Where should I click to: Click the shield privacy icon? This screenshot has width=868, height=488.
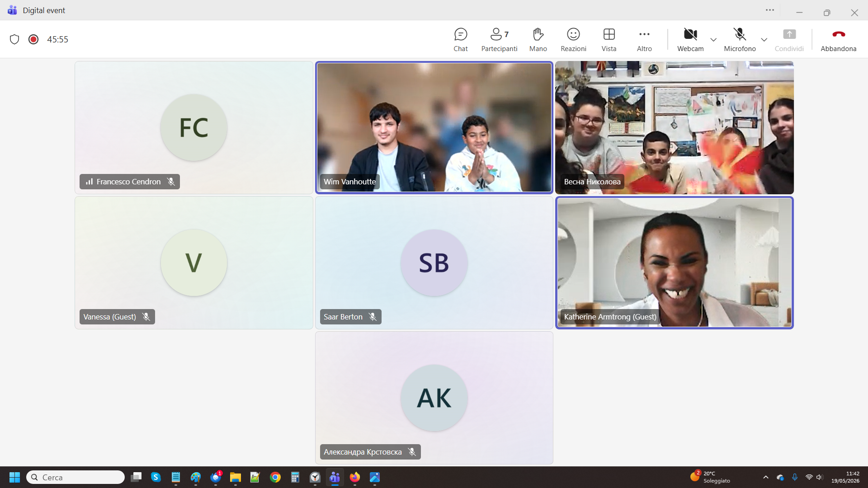[x=14, y=39]
